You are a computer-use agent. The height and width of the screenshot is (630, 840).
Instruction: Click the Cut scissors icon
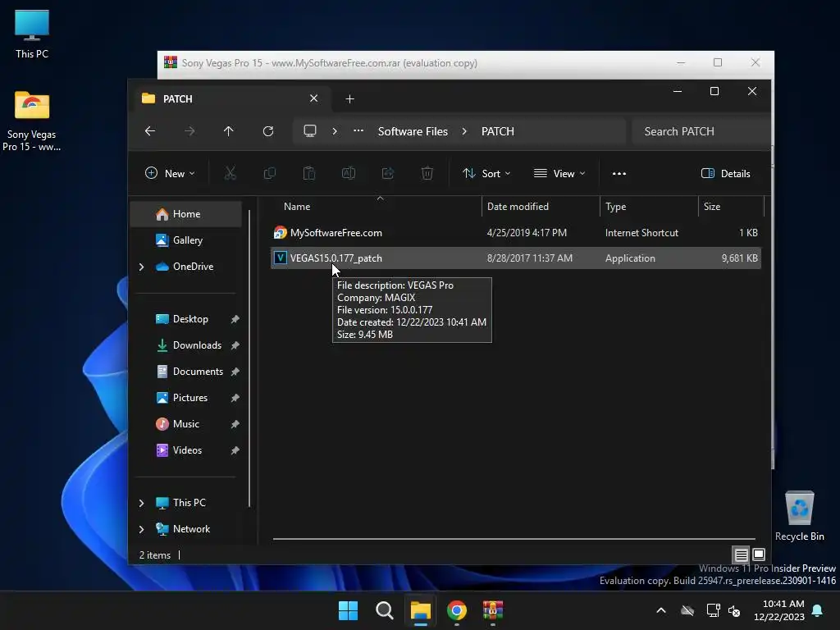230,173
